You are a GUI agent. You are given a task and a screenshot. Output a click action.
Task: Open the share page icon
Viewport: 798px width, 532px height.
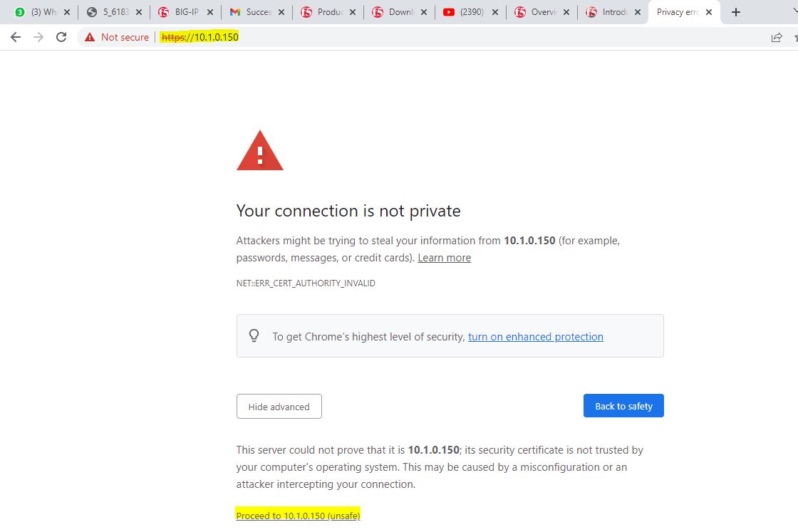(x=777, y=37)
